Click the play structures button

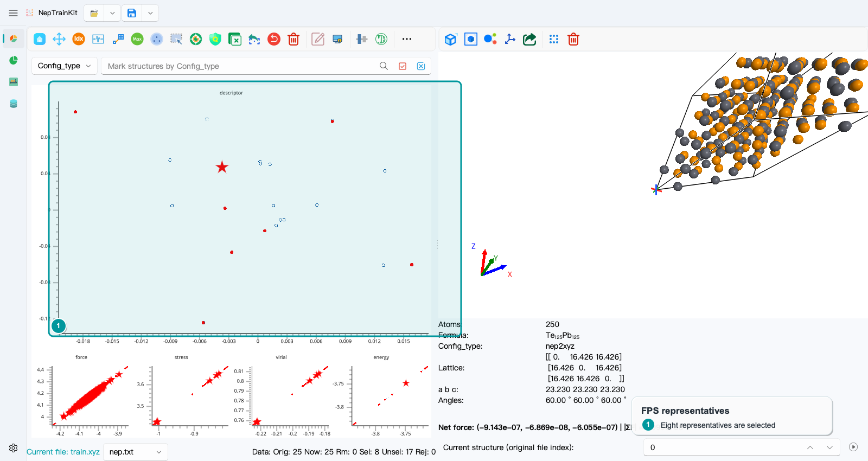[x=853, y=447]
